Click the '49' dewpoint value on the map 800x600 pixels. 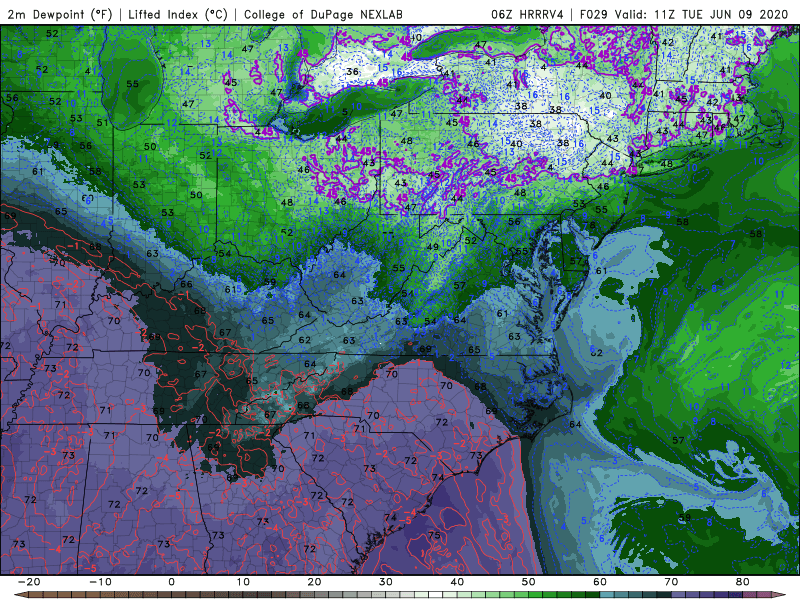coord(433,247)
